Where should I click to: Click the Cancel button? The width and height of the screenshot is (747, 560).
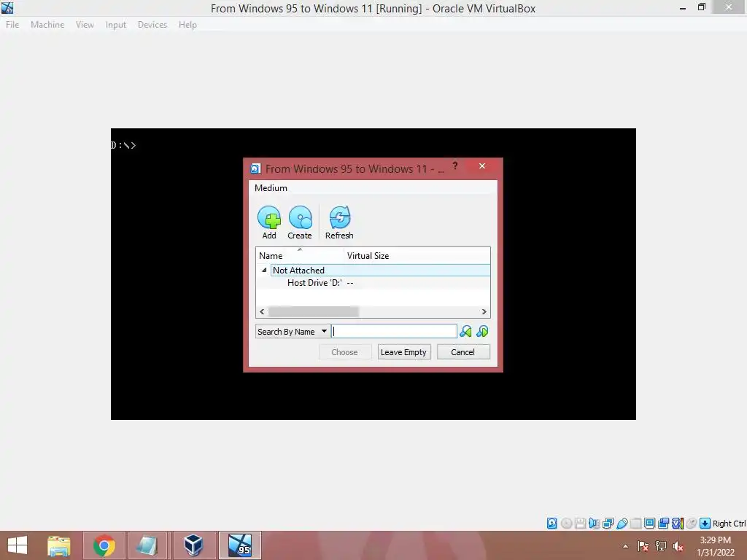(x=463, y=352)
